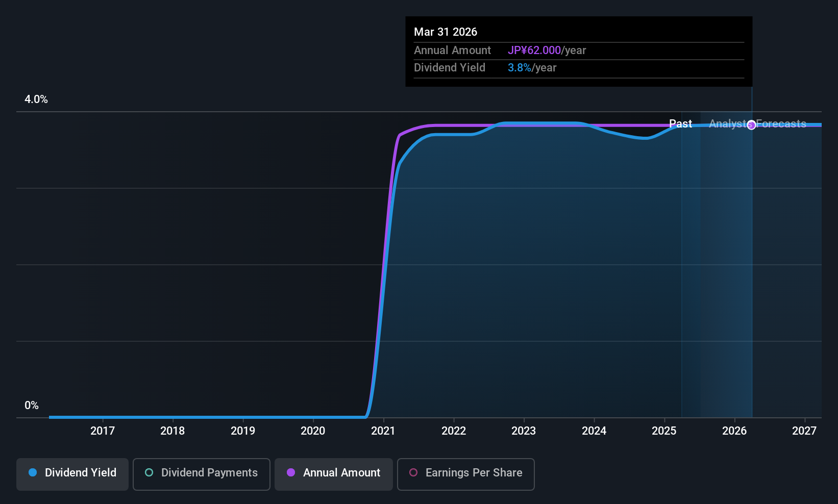Image resolution: width=838 pixels, height=504 pixels.
Task: Click the 2022 x-axis label
Action: click(454, 431)
